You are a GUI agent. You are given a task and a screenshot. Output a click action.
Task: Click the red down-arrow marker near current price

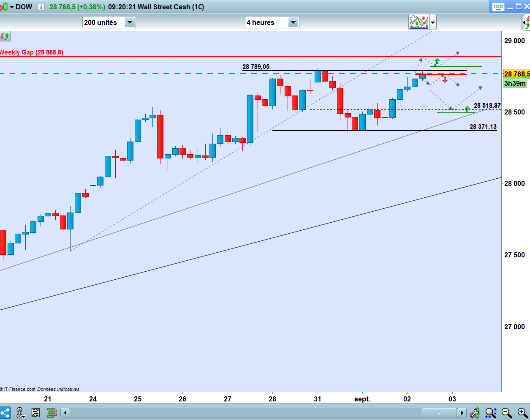click(445, 79)
